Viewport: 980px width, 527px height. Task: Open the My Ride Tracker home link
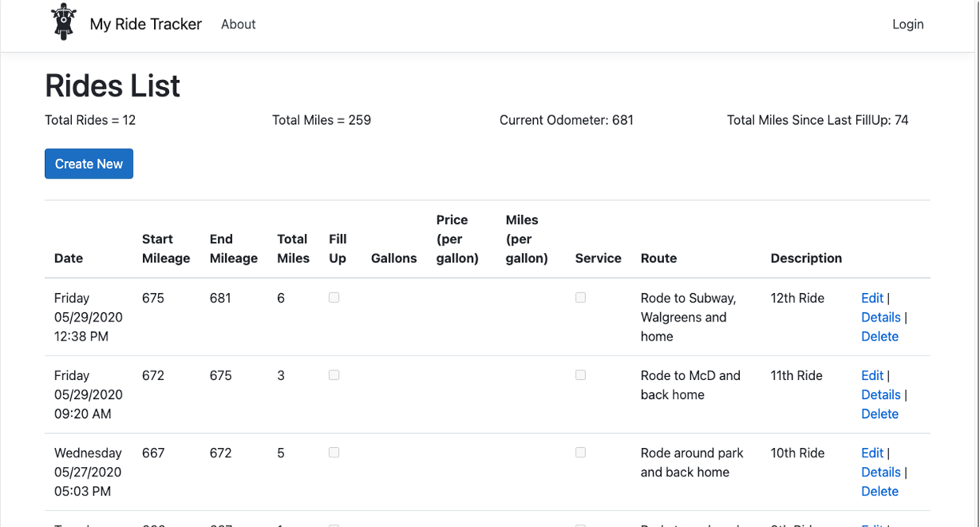(145, 24)
